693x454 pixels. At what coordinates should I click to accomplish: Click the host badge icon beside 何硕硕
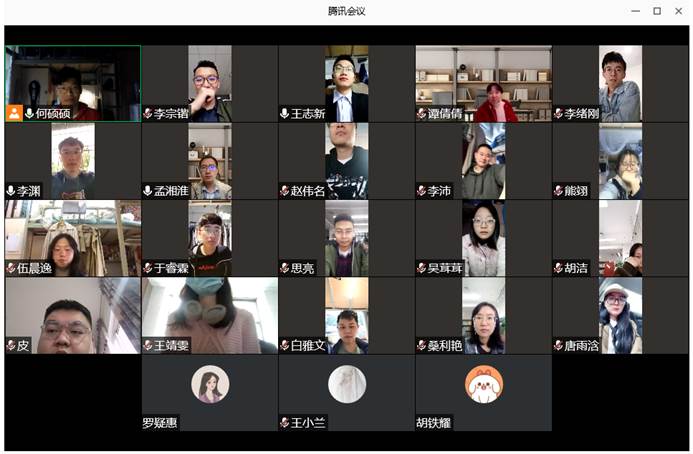(x=14, y=113)
